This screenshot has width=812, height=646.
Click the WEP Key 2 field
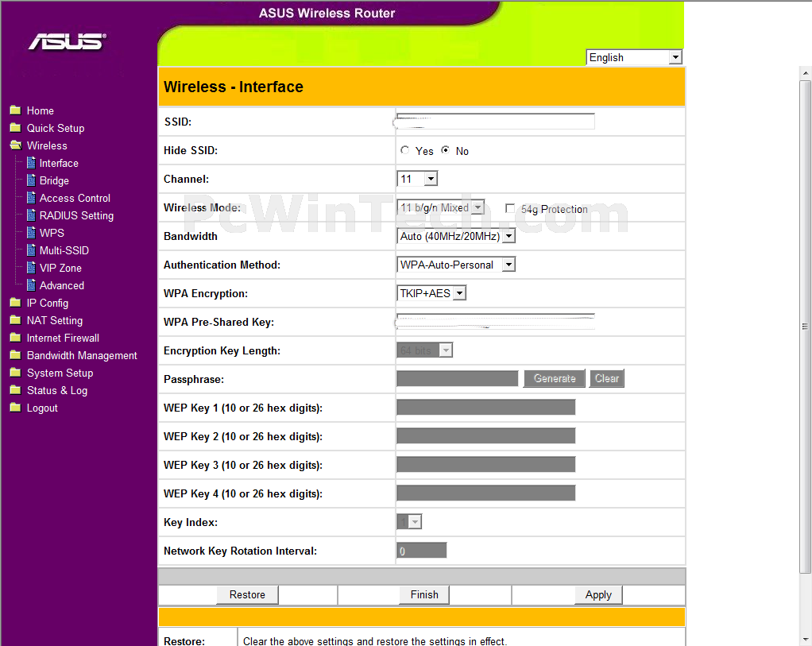[x=485, y=435]
